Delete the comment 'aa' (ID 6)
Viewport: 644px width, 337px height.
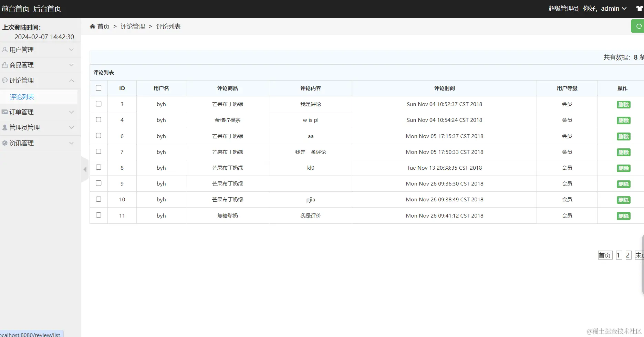coord(623,137)
